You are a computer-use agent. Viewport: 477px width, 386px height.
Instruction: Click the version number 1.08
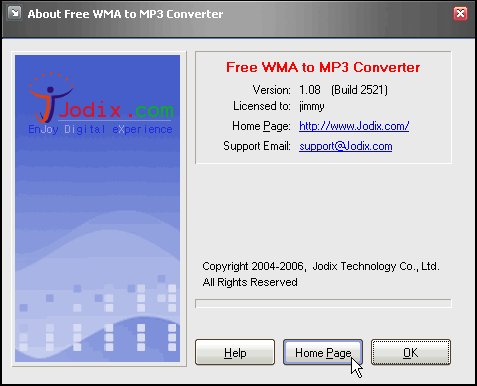click(x=310, y=90)
